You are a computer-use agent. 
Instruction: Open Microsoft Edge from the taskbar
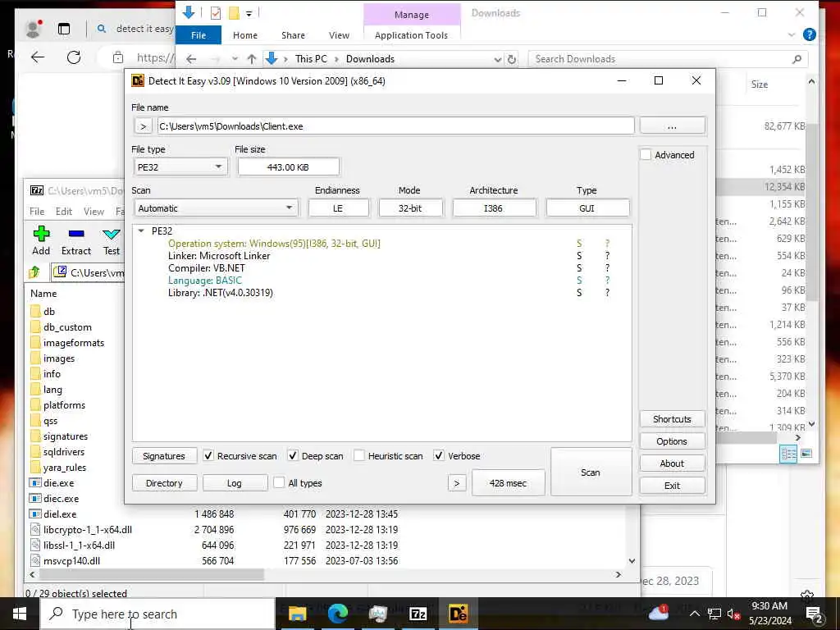pos(337,614)
